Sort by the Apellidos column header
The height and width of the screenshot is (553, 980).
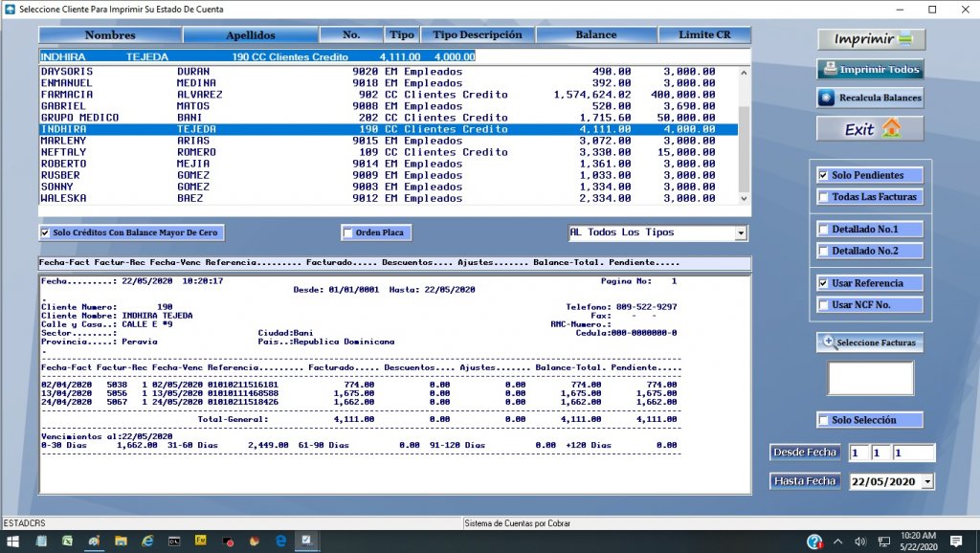250,35
